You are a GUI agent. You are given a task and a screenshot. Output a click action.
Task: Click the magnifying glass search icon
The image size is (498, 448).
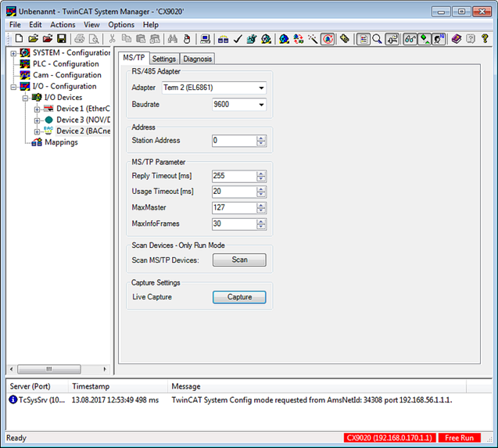(377, 39)
